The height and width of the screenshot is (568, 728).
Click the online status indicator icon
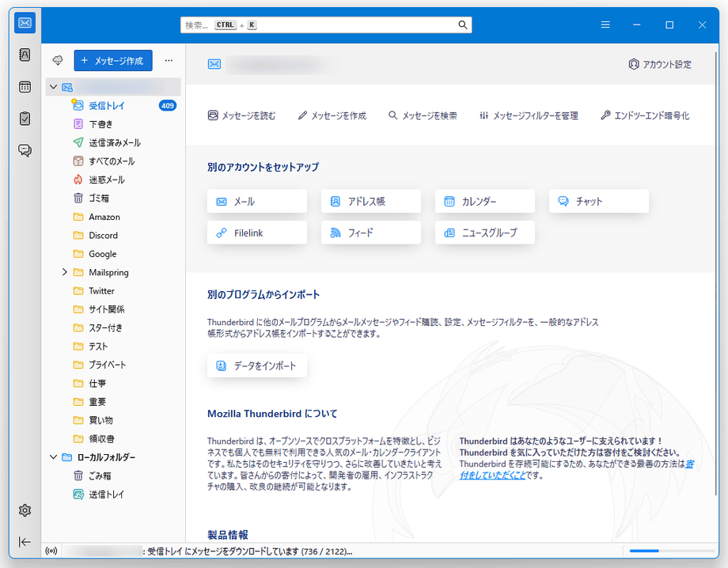(x=51, y=551)
